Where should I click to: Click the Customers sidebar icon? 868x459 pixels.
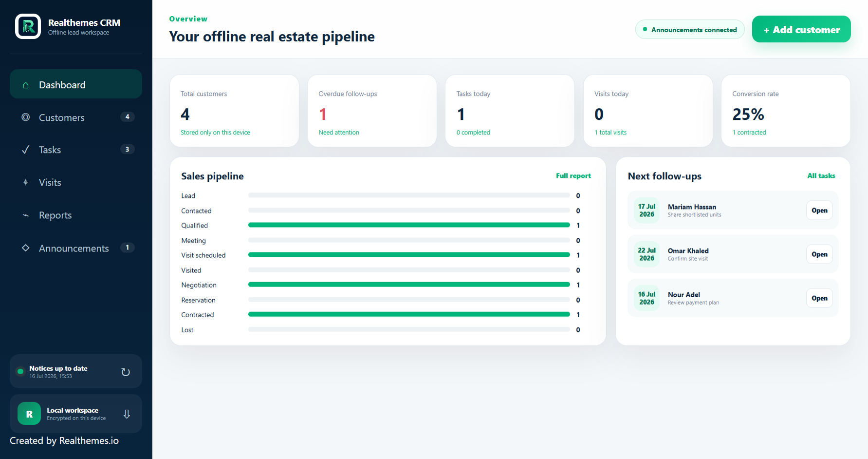click(x=26, y=117)
